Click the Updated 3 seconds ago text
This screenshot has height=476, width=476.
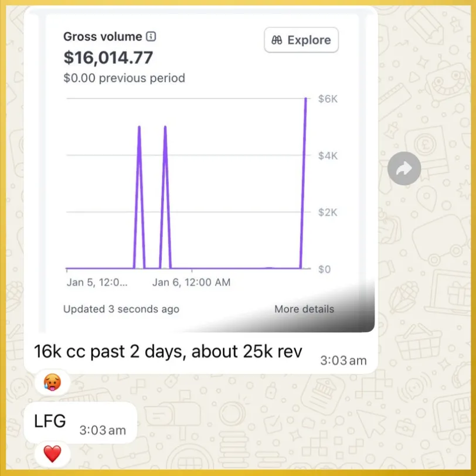point(121,309)
